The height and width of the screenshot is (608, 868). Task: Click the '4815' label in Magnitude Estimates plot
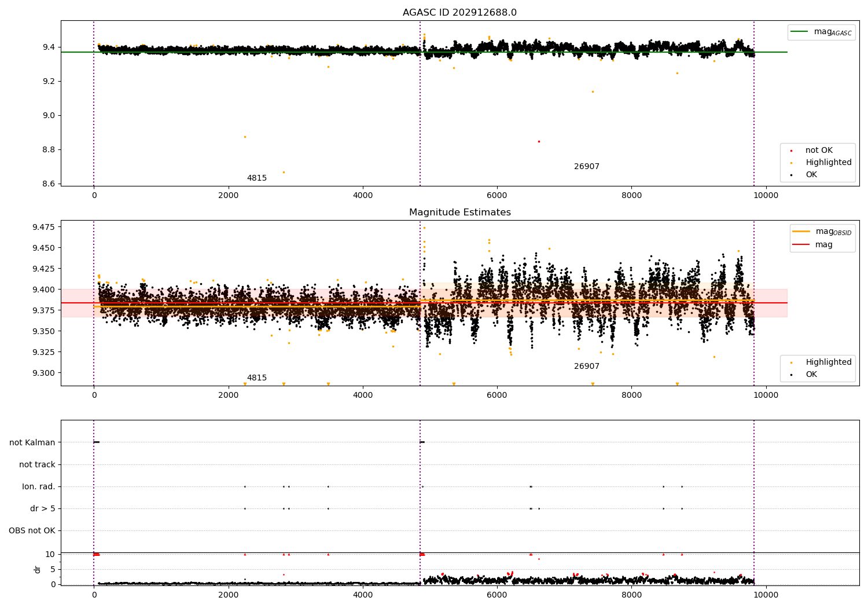pos(257,378)
